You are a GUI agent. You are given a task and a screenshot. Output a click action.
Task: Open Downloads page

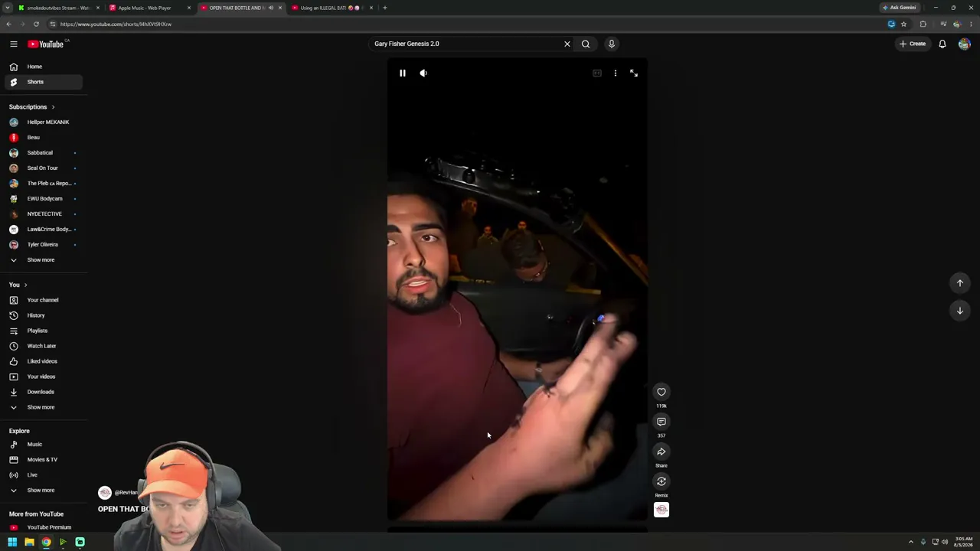click(x=43, y=392)
